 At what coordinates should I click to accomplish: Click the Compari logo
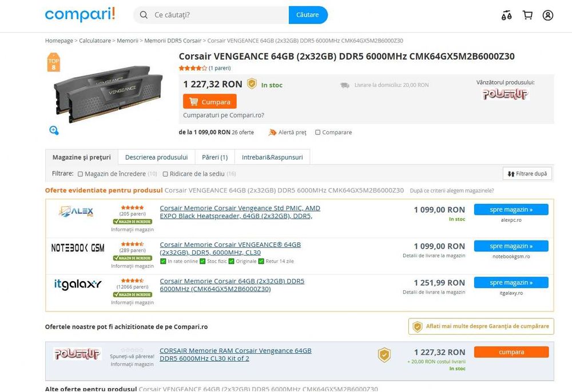click(x=80, y=15)
